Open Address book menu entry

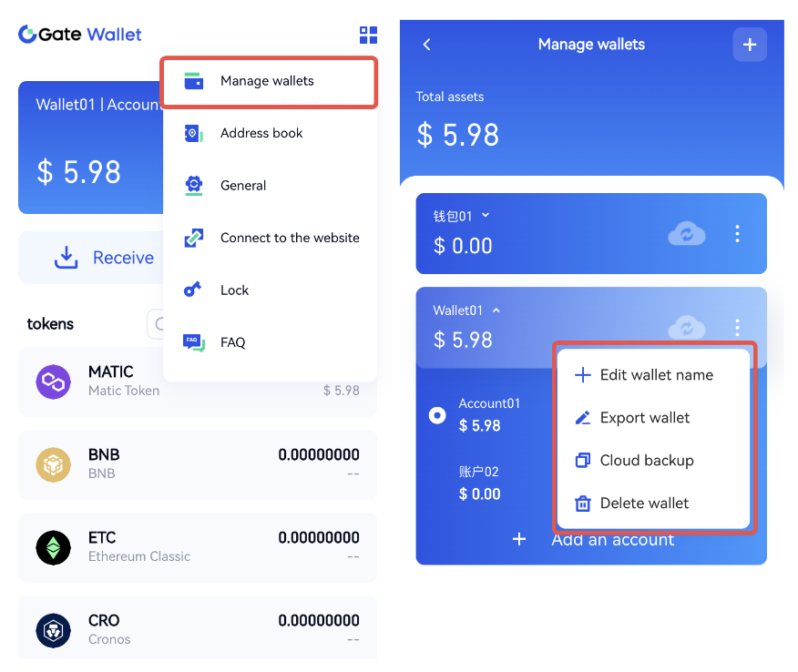[261, 134]
